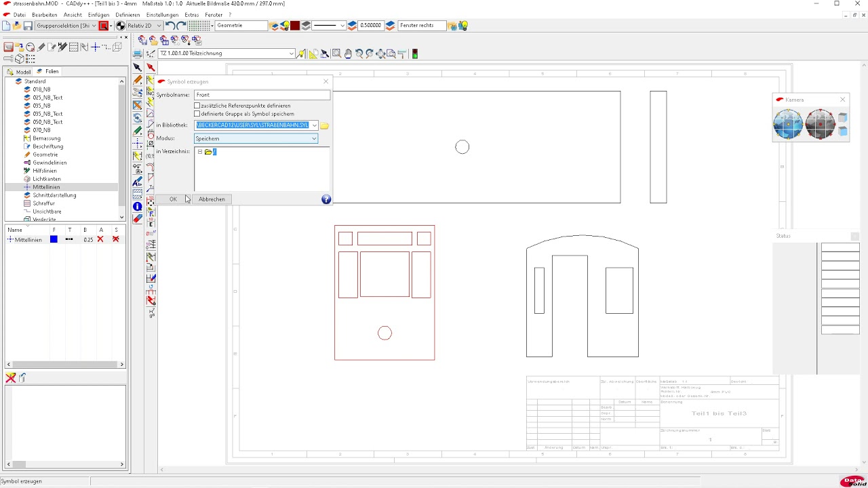Image resolution: width=868 pixels, height=488 pixels.
Task: Open dropdown arrow beside the grid icon
Action: (212, 26)
